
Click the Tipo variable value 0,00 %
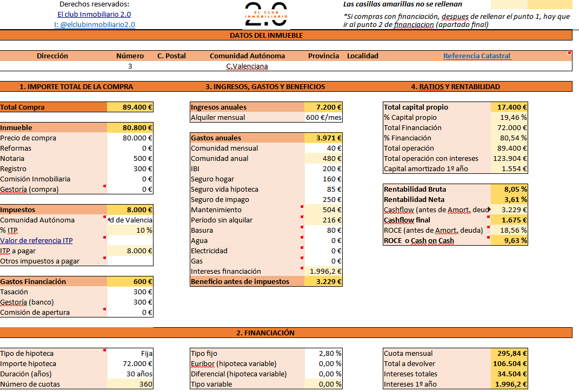(323, 384)
